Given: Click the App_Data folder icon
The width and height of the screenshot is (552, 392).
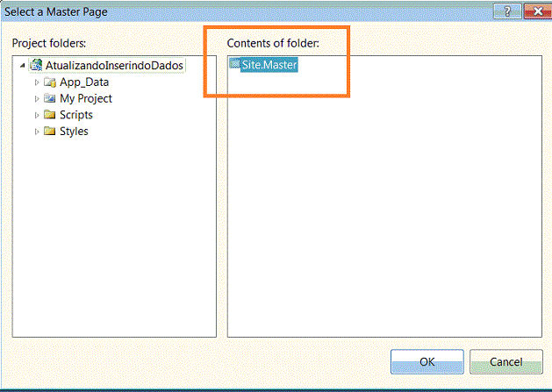Looking at the screenshot, I should click(x=50, y=82).
